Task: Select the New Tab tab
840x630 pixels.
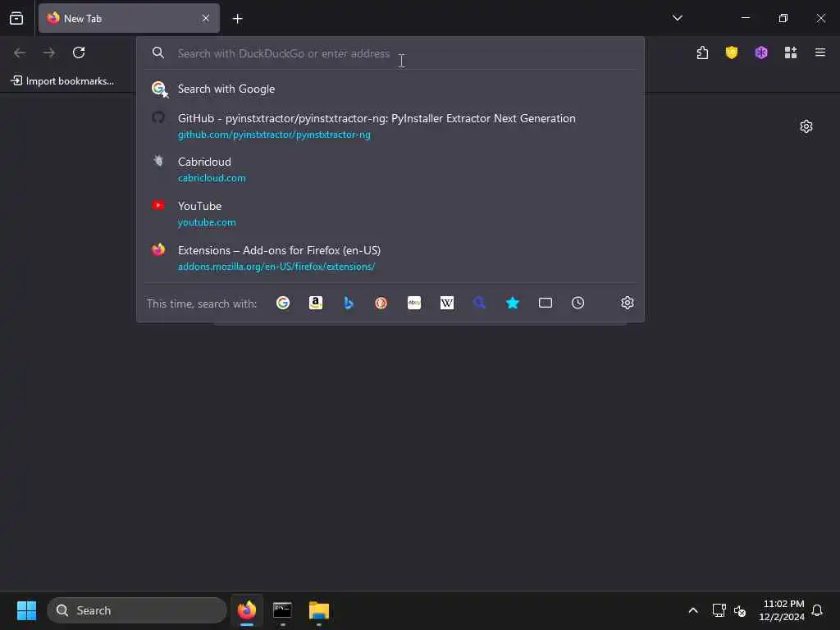Action: coord(129,18)
